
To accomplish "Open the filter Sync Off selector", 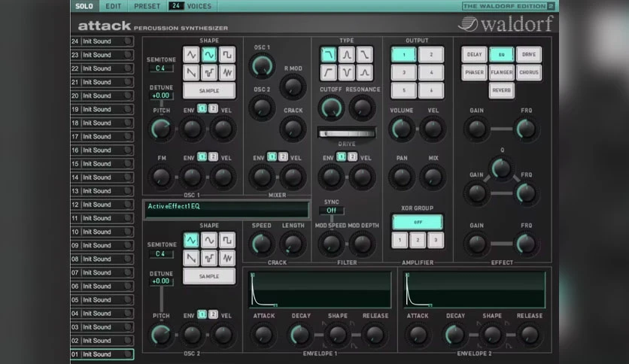I will [x=331, y=211].
